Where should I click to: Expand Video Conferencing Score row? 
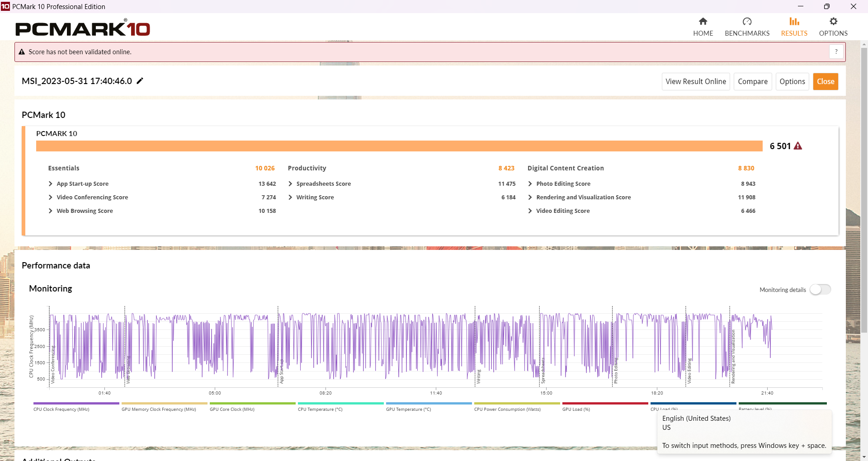[51, 198]
